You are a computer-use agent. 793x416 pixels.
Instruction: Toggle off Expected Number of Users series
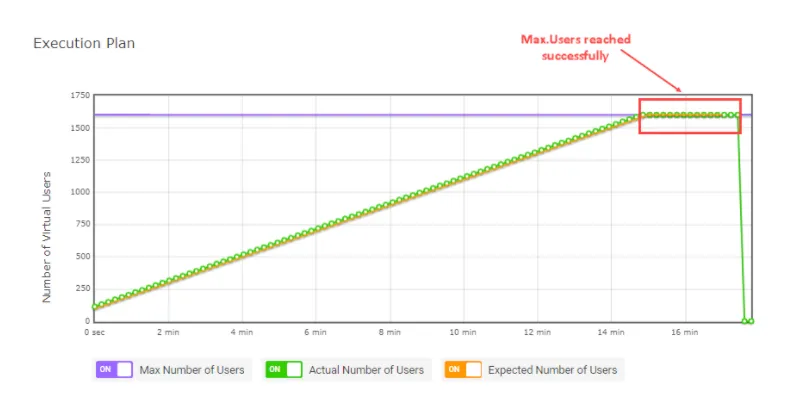[x=463, y=369]
